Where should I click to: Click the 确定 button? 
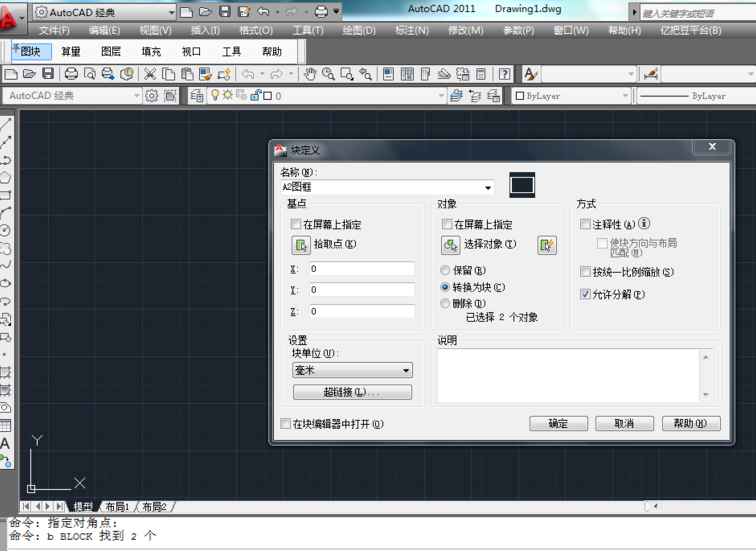tap(558, 423)
